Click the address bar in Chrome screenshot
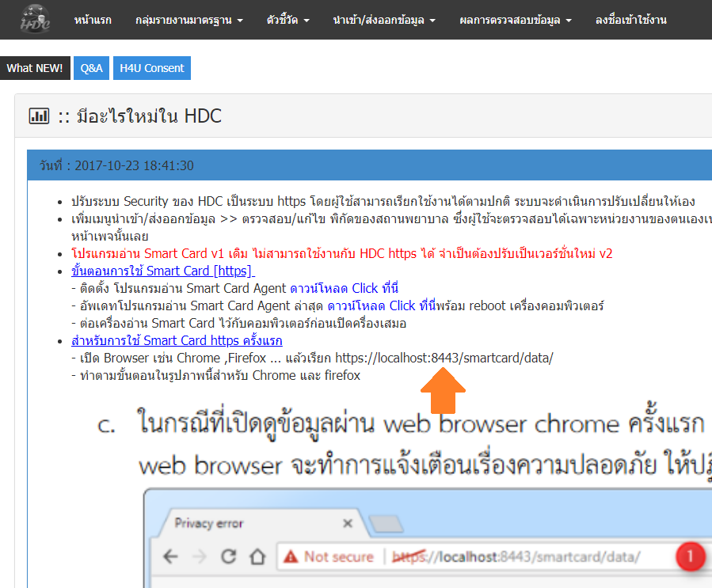 [515, 556]
